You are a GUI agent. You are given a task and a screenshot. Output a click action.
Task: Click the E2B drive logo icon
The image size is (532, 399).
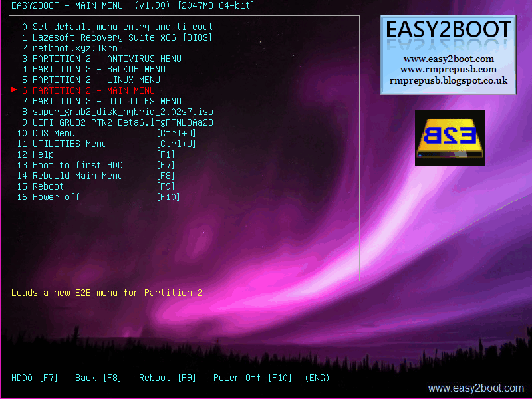point(450,137)
